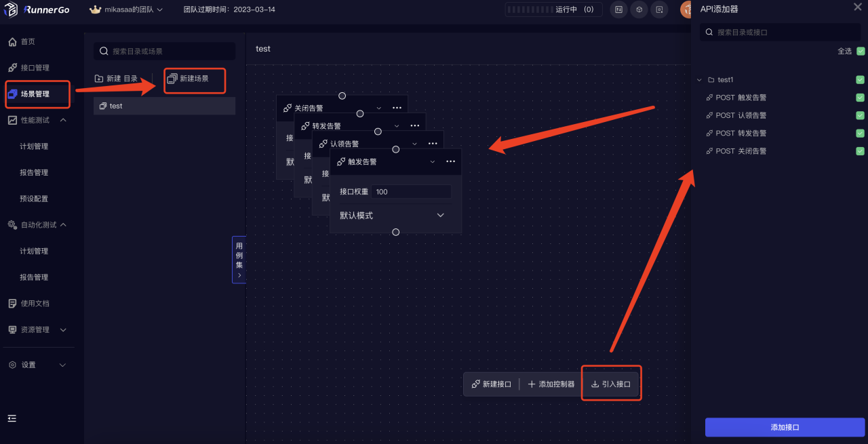The image size is (868, 444).
Task: Click the blue 添加接口 button
Action: [x=785, y=427]
